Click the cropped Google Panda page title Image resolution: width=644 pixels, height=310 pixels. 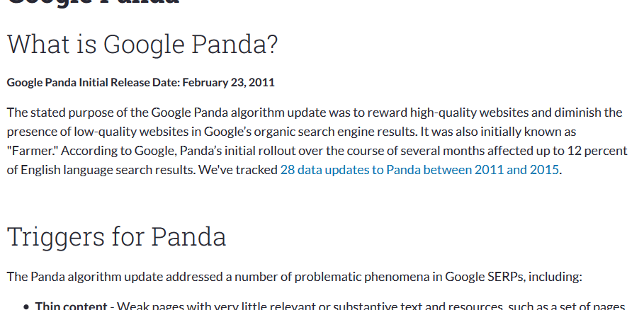[x=94, y=2]
